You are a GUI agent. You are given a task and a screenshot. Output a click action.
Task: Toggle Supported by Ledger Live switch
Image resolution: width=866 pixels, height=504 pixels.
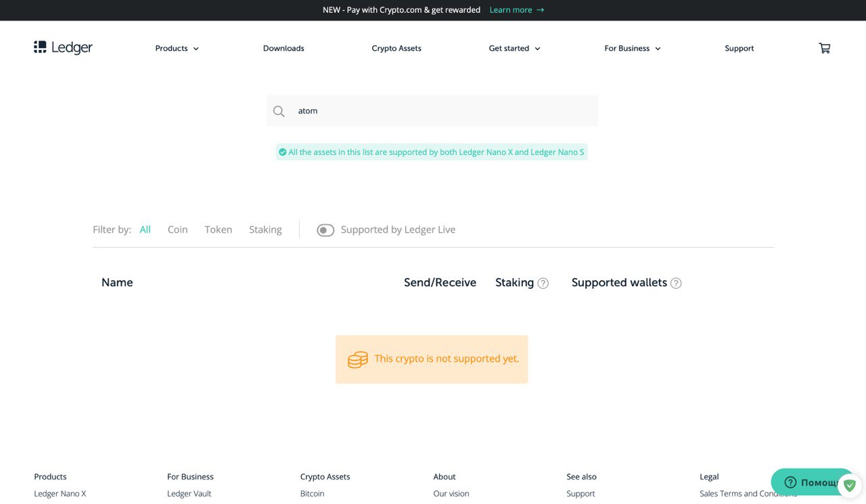click(325, 230)
